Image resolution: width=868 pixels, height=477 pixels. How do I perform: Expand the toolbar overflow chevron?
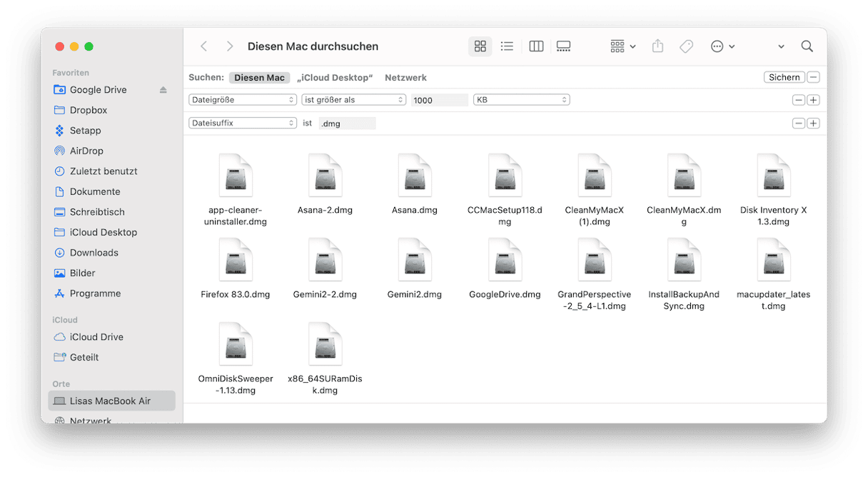coord(781,46)
